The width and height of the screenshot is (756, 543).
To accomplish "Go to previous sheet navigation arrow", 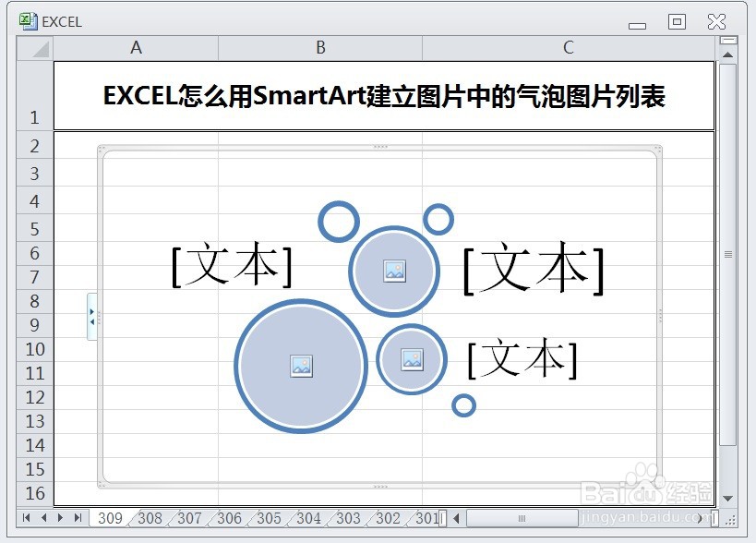I will 44,518.
